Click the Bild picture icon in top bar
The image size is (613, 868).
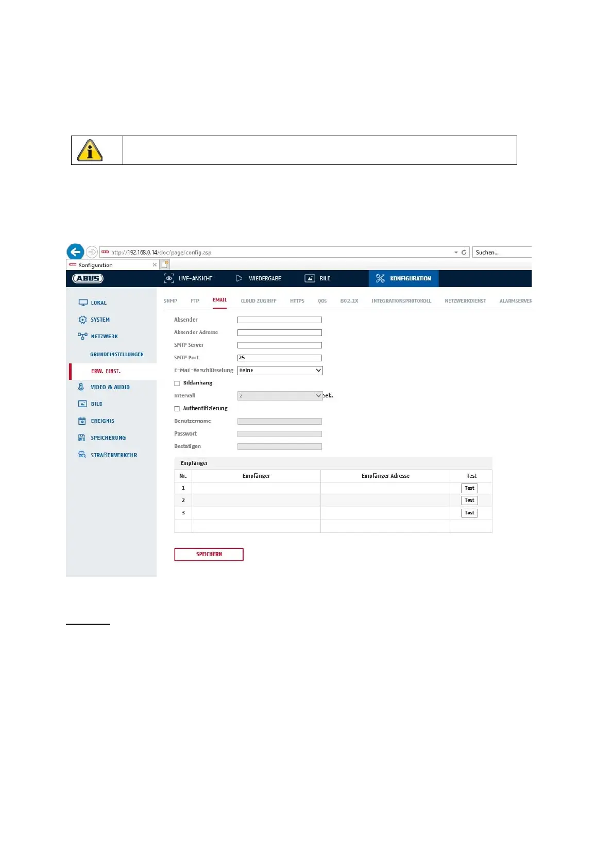coord(310,278)
